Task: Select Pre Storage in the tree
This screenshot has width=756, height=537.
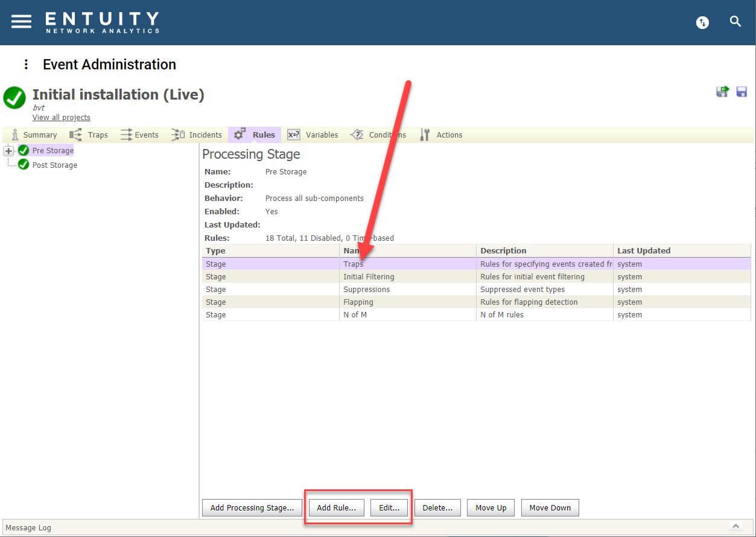Action: tap(53, 151)
